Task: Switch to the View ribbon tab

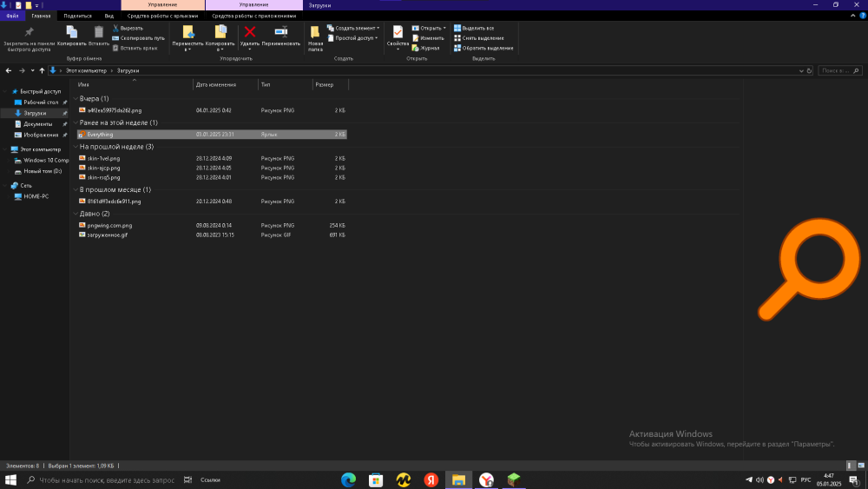Action: [x=109, y=16]
